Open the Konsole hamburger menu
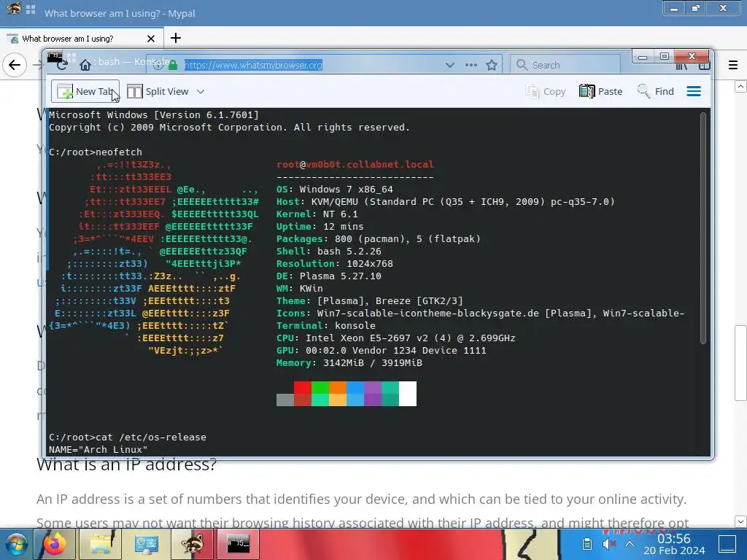 [694, 91]
